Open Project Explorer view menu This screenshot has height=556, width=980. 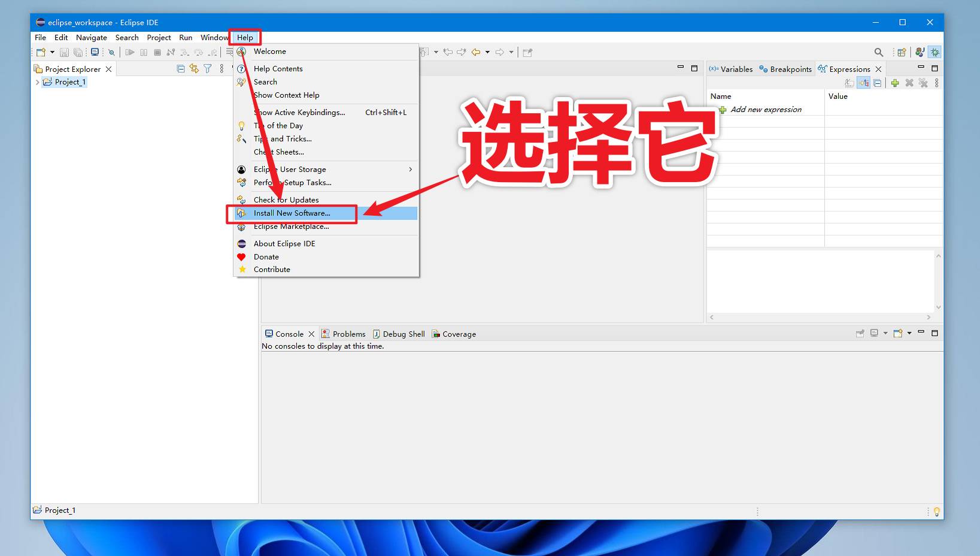pyautogui.click(x=222, y=69)
